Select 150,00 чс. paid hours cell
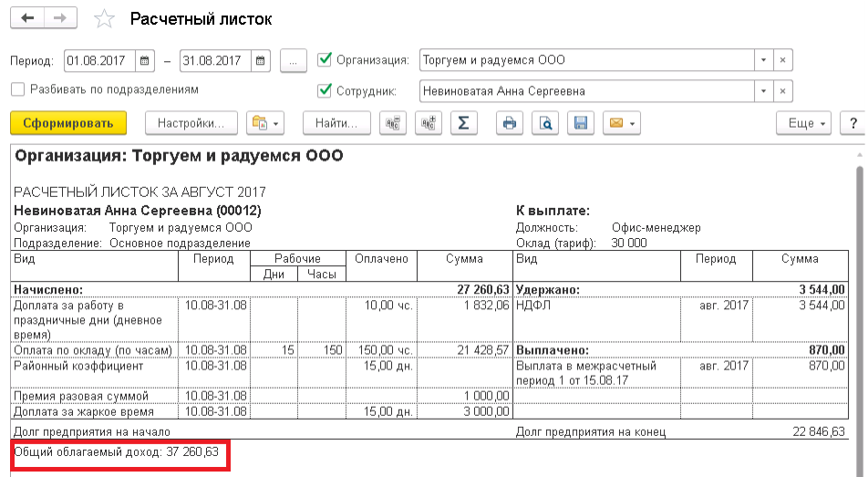Image resolution: width=868 pixels, height=477 pixels. [x=381, y=350]
